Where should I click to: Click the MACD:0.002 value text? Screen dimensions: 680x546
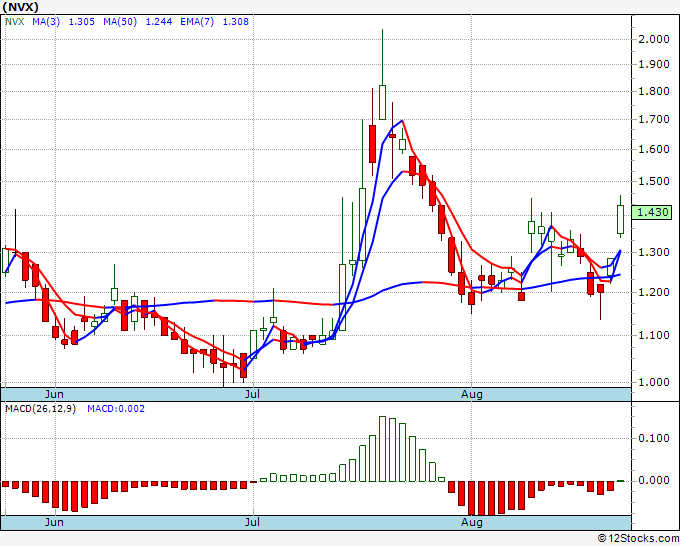(x=116, y=409)
